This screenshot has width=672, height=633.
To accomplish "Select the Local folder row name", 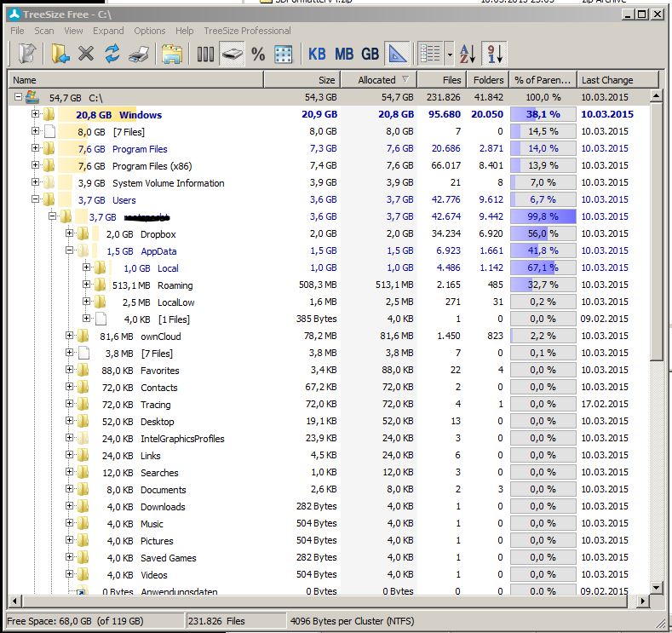I will (168, 268).
